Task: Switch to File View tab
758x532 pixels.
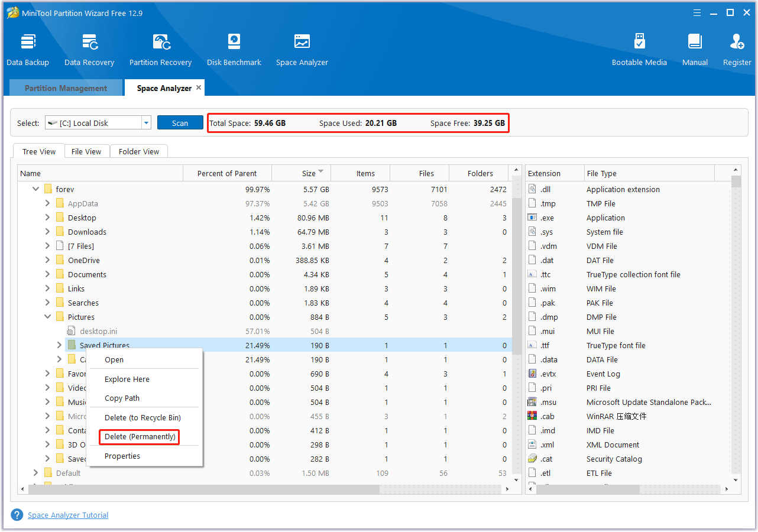Action: pyautogui.click(x=86, y=151)
